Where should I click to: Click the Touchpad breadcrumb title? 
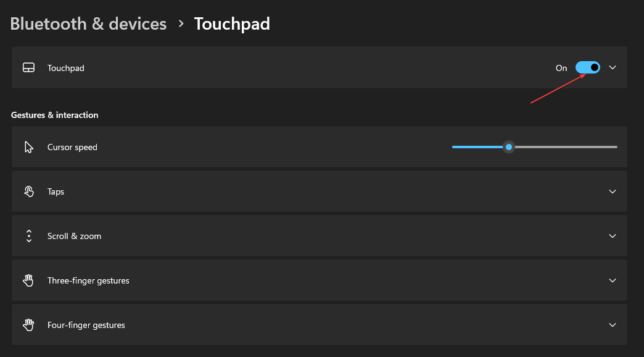click(x=232, y=23)
